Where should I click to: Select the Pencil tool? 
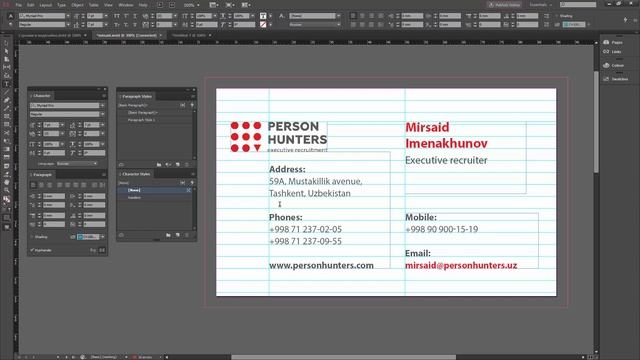coord(6,109)
